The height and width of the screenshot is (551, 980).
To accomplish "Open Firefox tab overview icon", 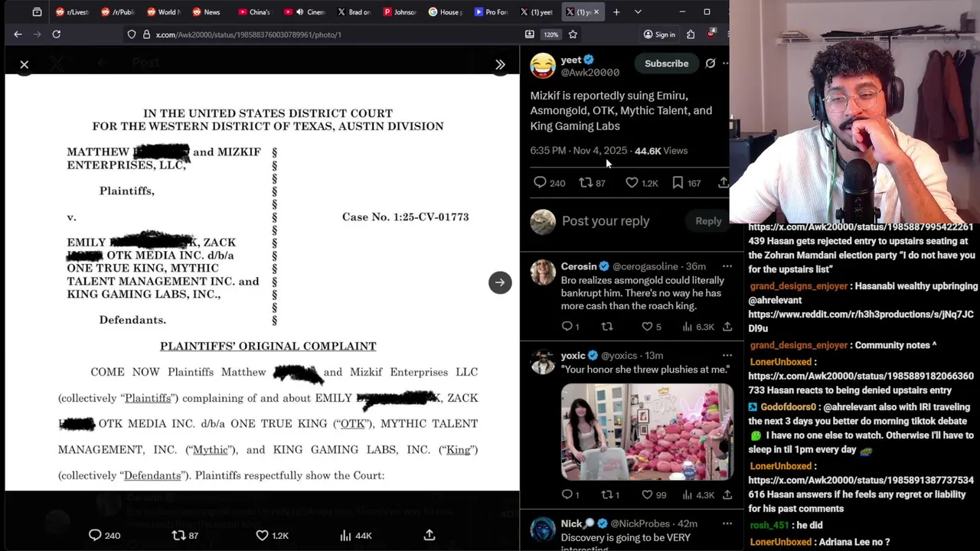I will 37,12.
